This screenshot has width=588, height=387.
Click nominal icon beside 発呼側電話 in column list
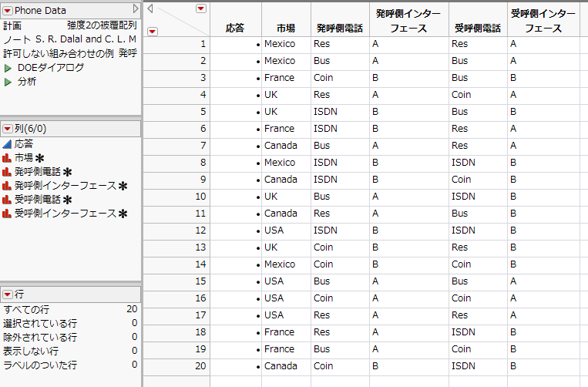(x=8, y=171)
